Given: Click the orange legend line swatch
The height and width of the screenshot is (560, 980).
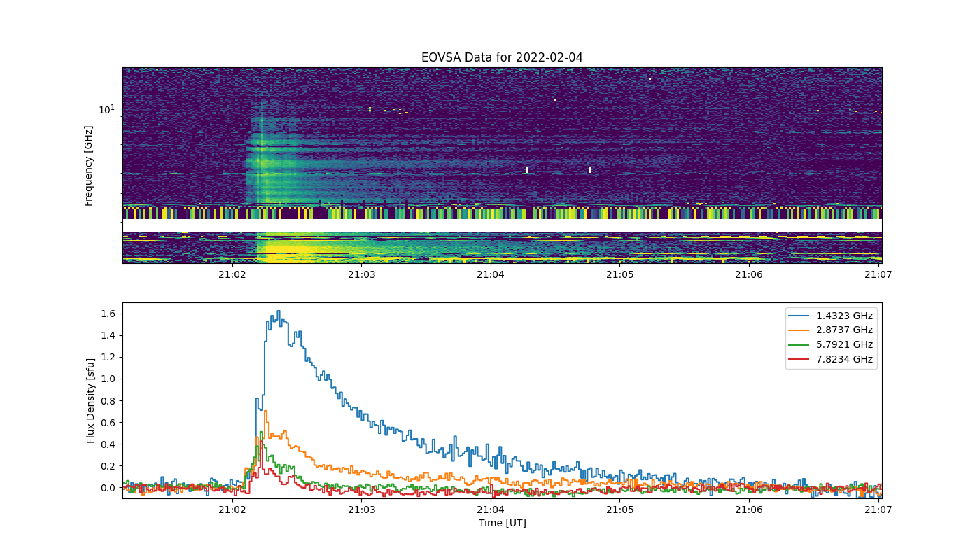Looking at the screenshot, I should coord(801,331).
